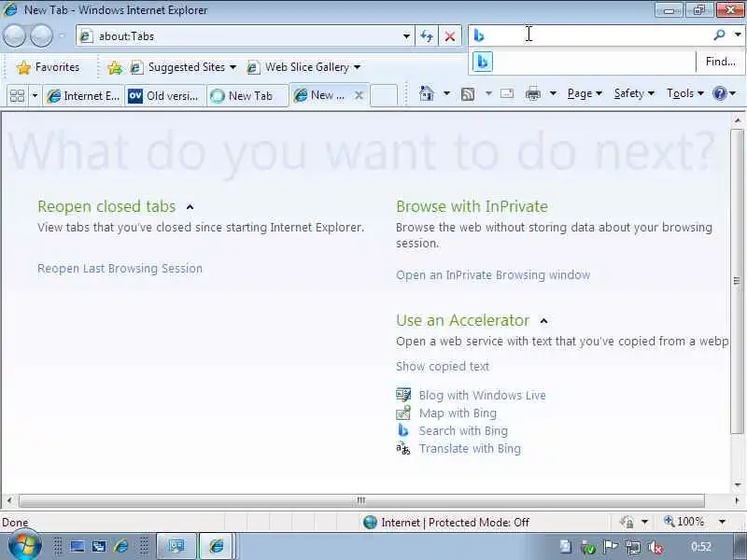Click the muted volume tray icon
Screen dimensions: 747x560
(655, 547)
